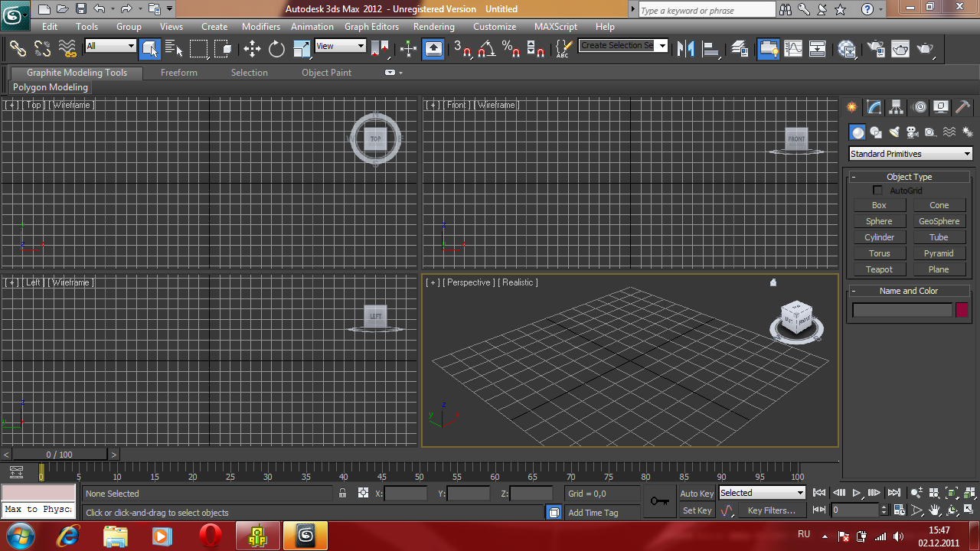The image size is (980, 551).
Task: Open Select by Name dialog icon
Action: click(x=174, y=49)
